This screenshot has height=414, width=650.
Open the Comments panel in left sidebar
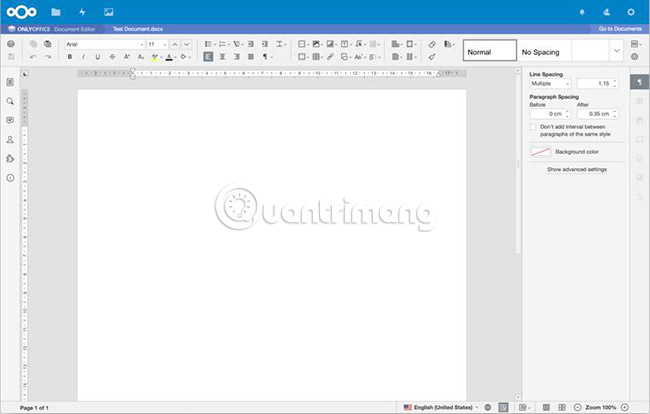10,120
